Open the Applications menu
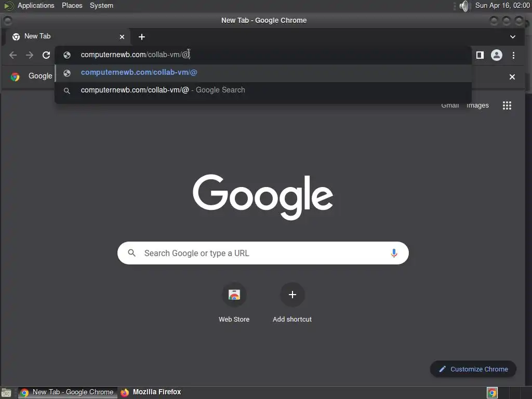 pos(36,5)
